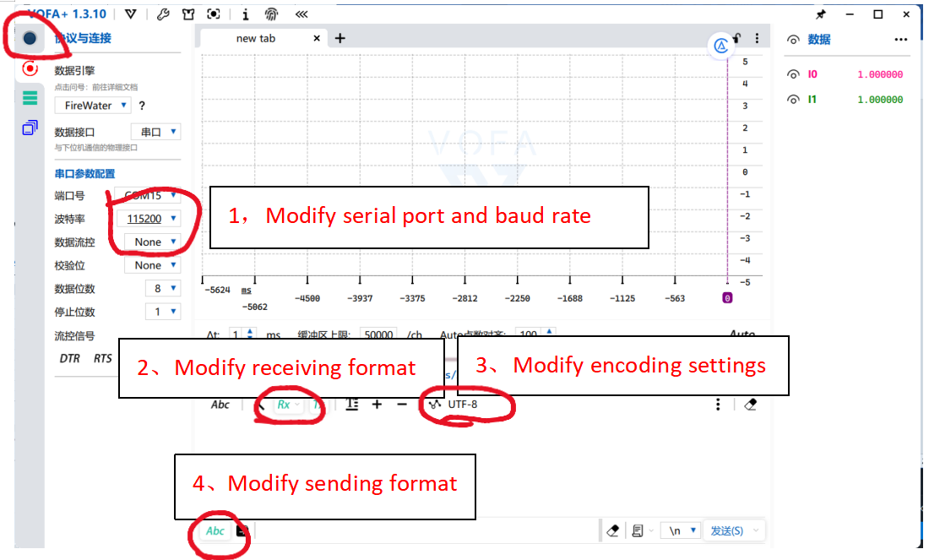Add a new tab with plus button
929x560 pixels.
(340, 38)
